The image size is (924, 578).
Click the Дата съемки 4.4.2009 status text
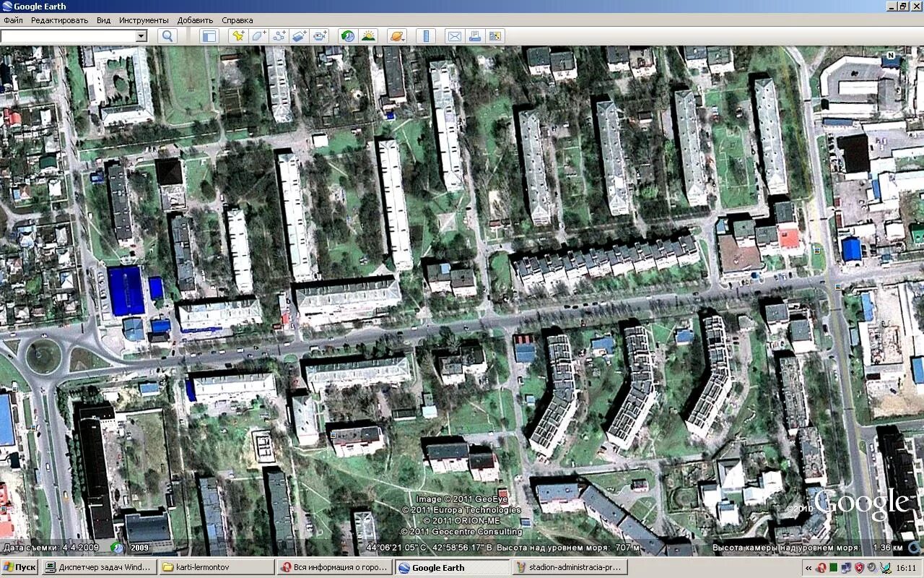point(51,548)
